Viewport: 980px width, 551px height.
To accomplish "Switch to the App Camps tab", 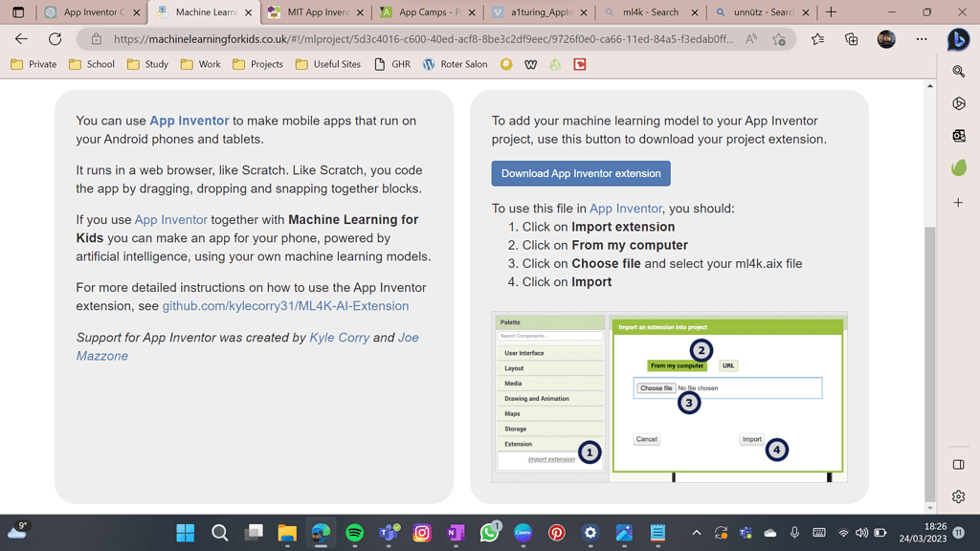I will point(428,12).
